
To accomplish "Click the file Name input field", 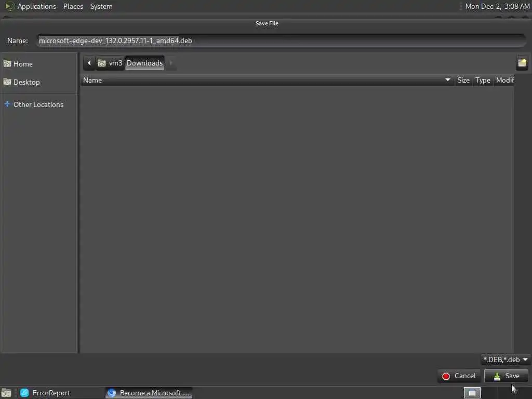I will pyautogui.click(x=281, y=41).
